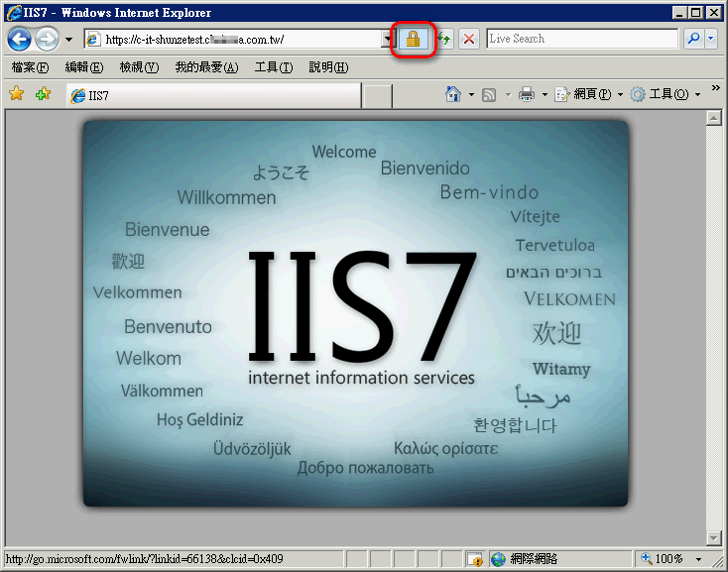Click the 網際網路 security zone indicator
The image size is (728, 572).
561,559
